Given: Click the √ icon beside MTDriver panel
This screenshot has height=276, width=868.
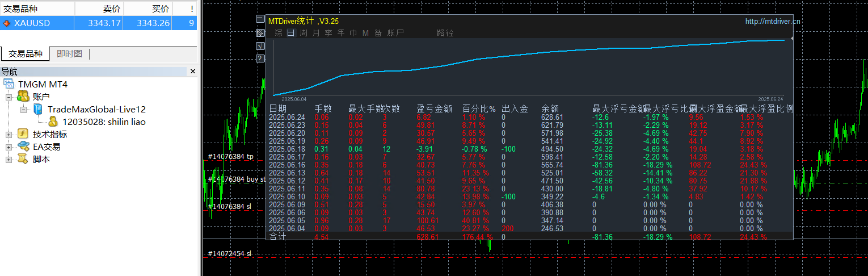Looking at the screenshot, I should point(260,45).
